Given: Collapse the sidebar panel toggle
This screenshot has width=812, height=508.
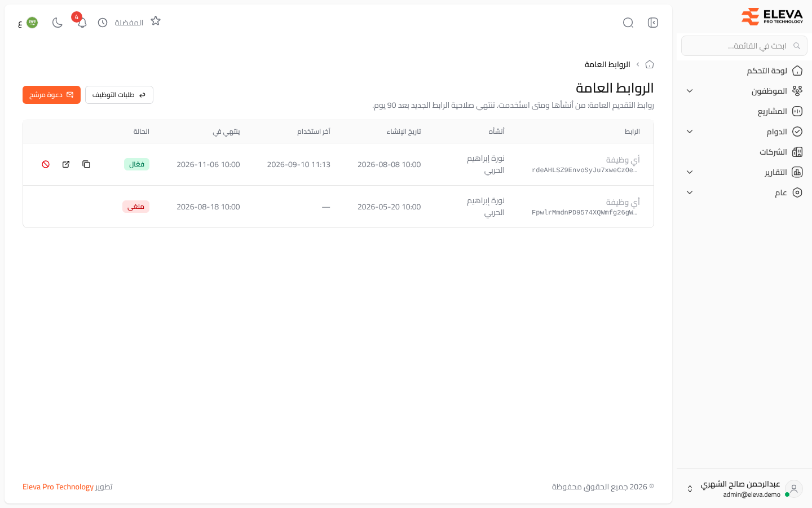Looking at the screenshot, I should click(653, 23).
